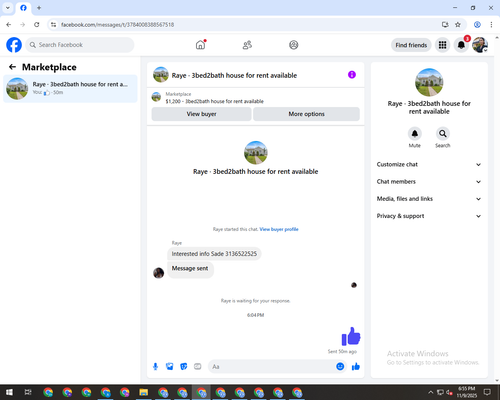Click the browser reload button
The height and width of the screenshot is (400, 500).
[37, 25]
